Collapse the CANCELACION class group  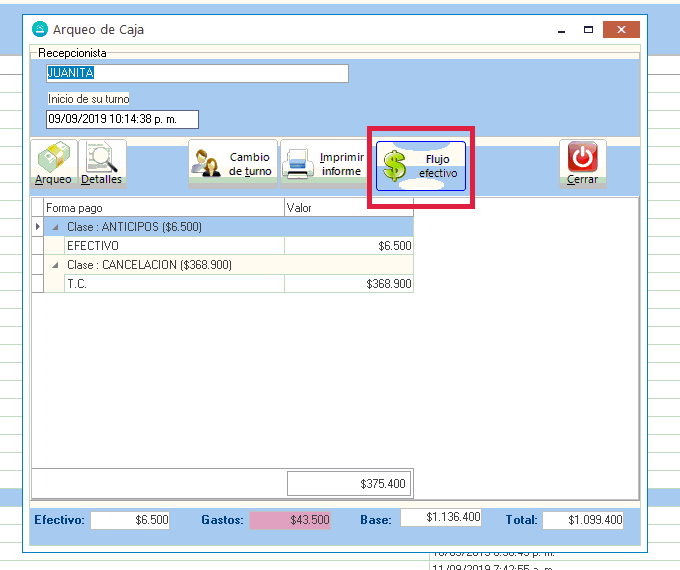tap(55, 265)
